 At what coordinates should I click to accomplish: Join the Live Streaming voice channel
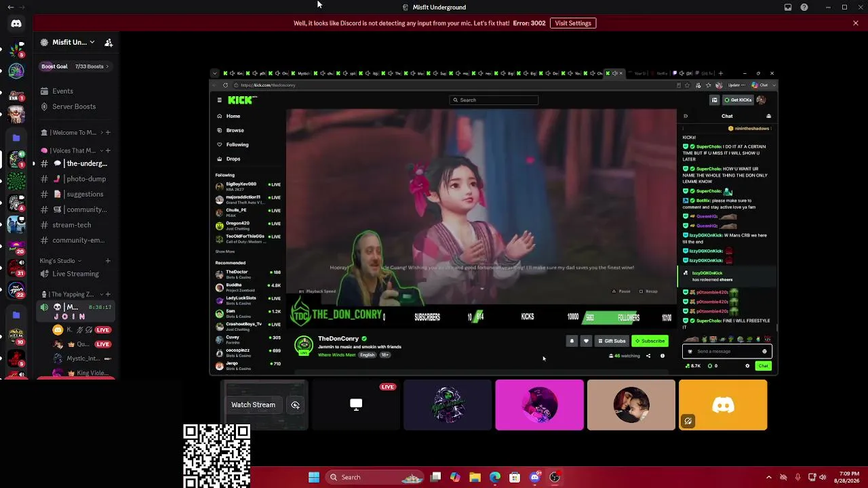pos(75,274)
